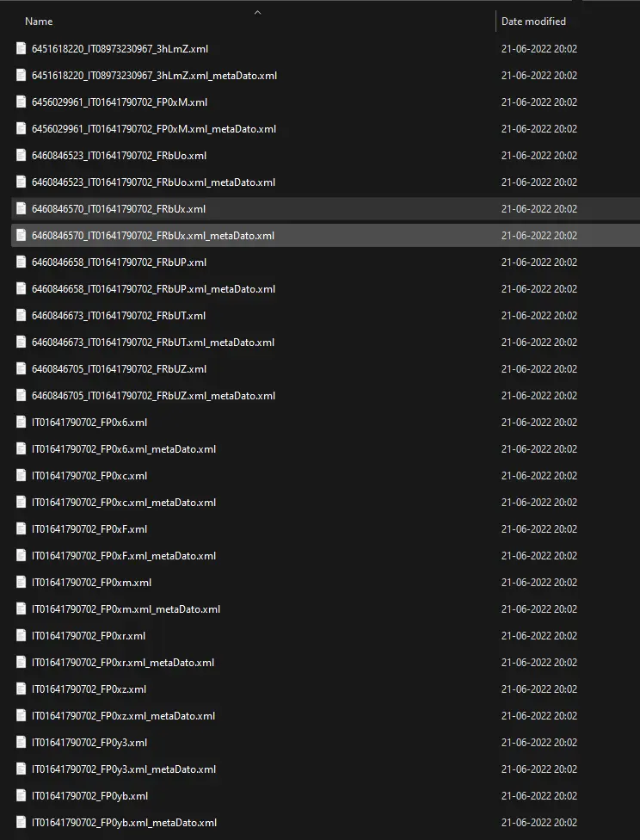The width and height of the screenshot is (640, 840).
Task: Select 6451618220_IT08973230967_3hLmZ.xml_metaDato.xml file
Action: (x=154, y=76)
